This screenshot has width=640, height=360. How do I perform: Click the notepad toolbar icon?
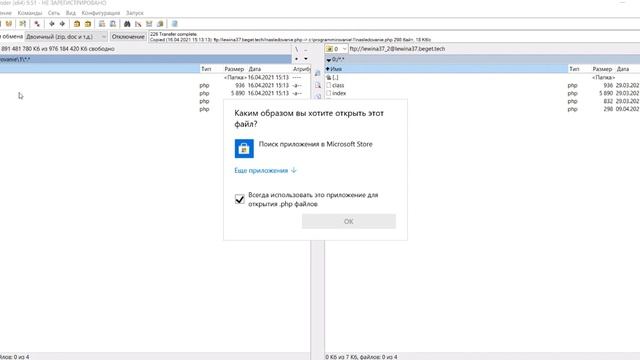point(175,24)
